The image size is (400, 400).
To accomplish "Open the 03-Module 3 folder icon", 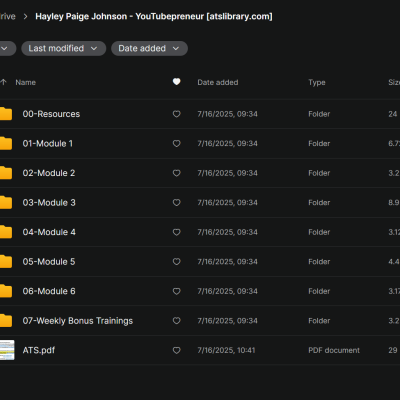I will (6, 203).
